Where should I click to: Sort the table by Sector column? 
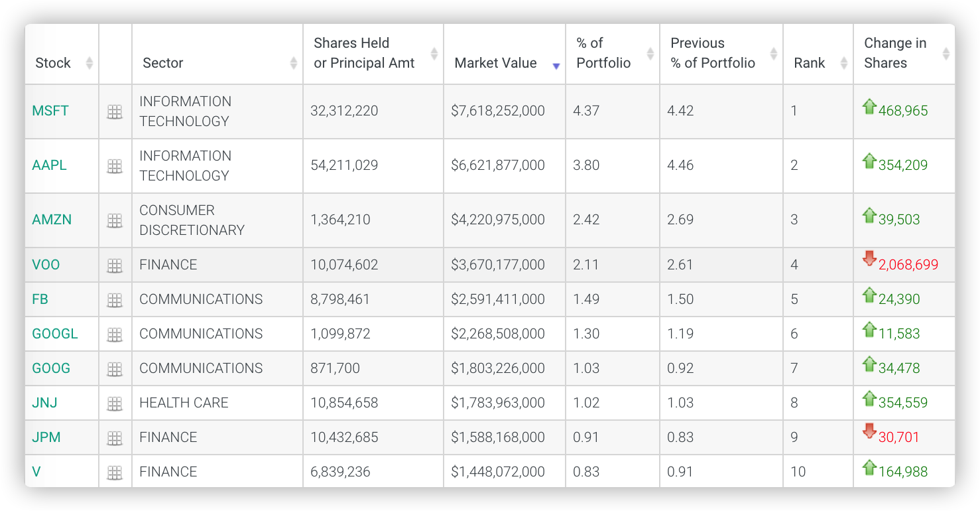click(217, 54)
